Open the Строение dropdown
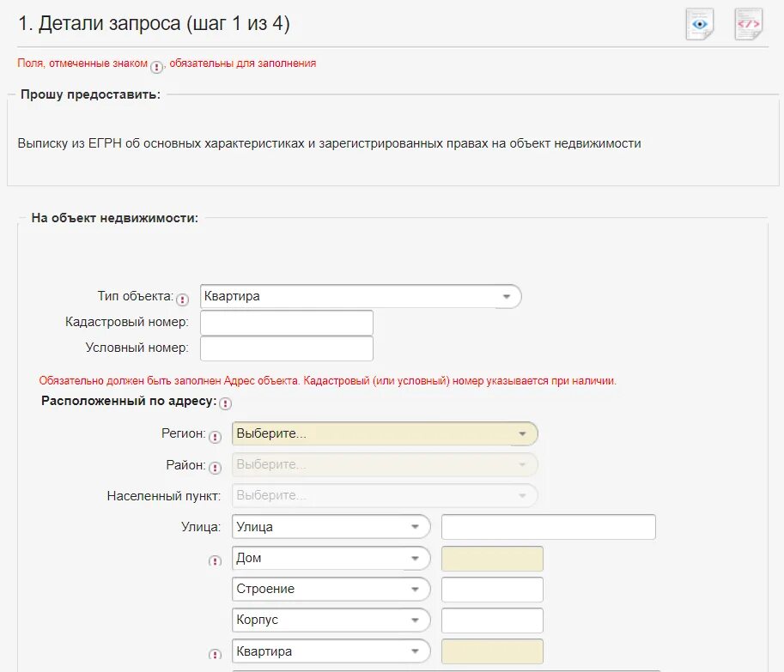 pyautogui.click(x=331, y=589)
